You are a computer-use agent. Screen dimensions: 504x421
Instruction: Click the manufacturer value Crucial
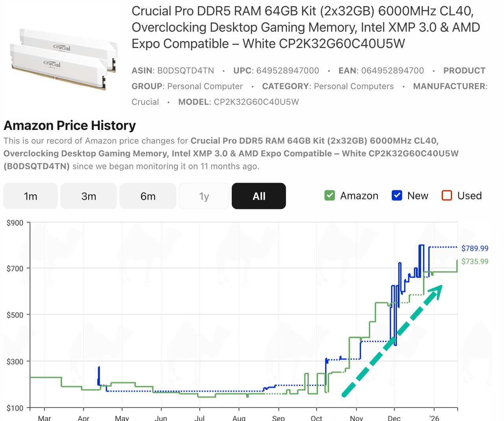(145, 102)
